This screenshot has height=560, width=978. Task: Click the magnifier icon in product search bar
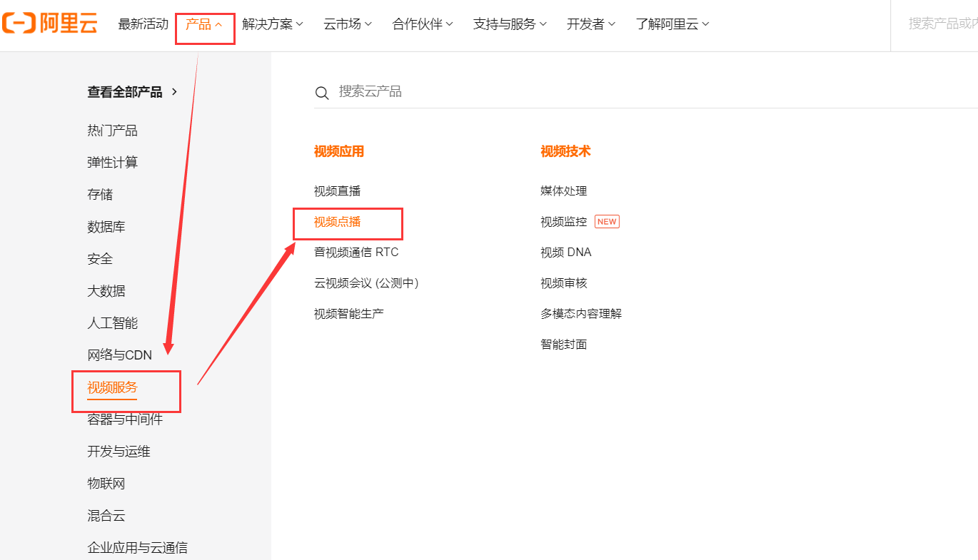(x=322, y=92)
